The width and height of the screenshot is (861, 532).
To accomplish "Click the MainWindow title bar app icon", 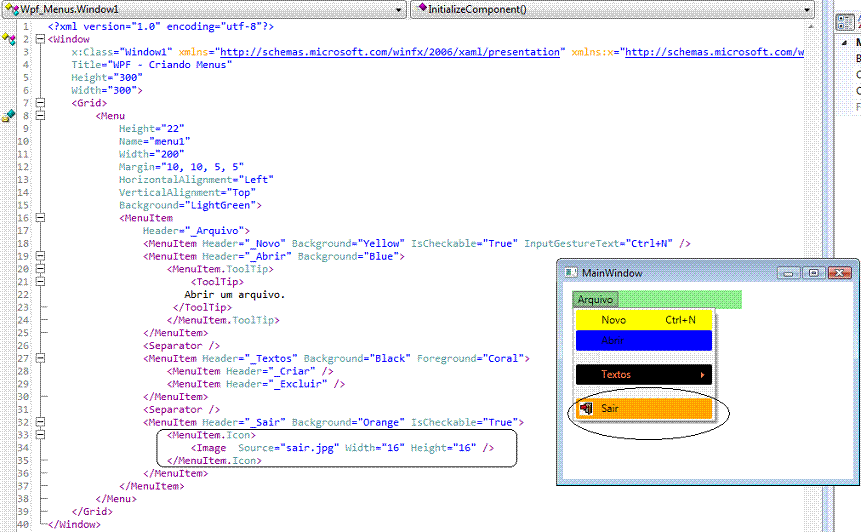I will click(x=570, y=273).
